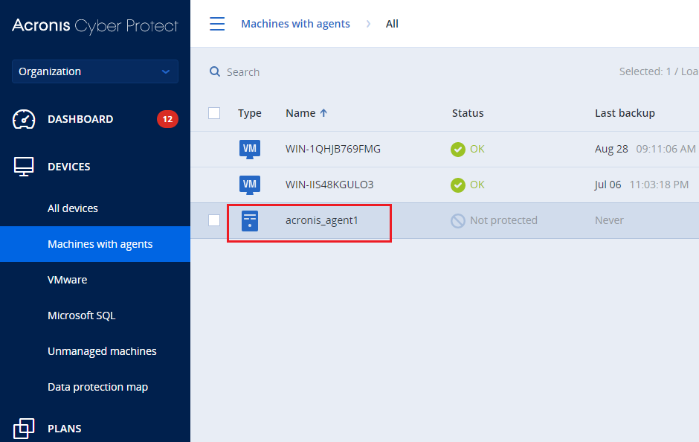
Task: Click the acronis_agent1 server type icon
Action: click(250, 221)
